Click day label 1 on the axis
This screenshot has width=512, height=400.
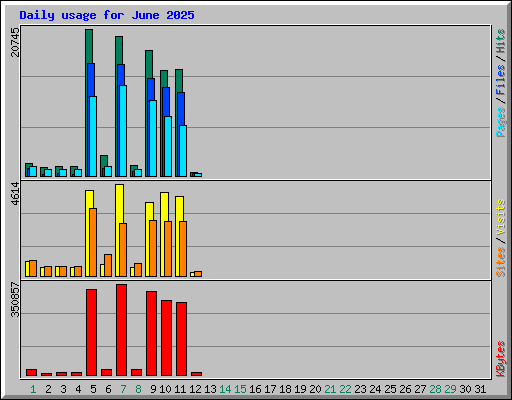click(x=33, y=389)
